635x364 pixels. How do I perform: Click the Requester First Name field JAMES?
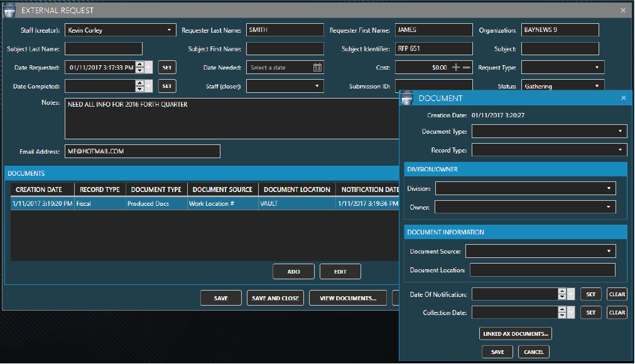pos(434,30)
